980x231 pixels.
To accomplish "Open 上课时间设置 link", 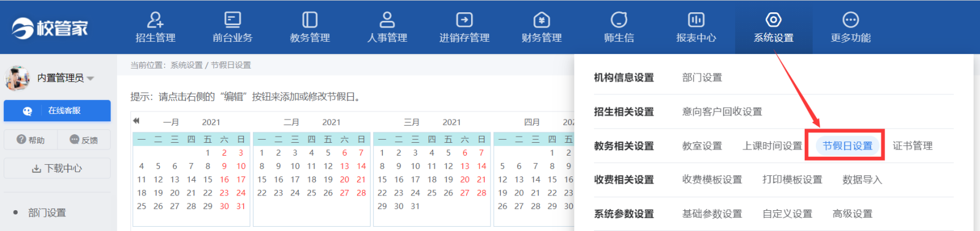I will 772,146.
